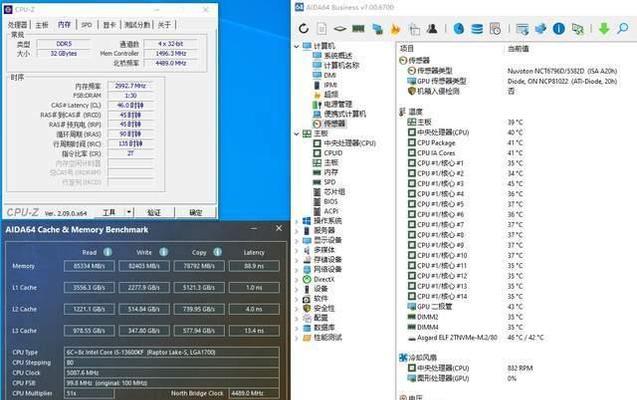
Task: Expand the 存储设备 tree node
Action: point(297,260)
